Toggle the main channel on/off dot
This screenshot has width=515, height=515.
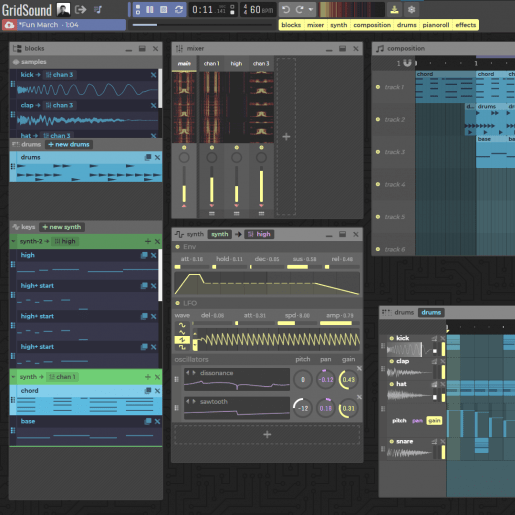coord(184,147)
